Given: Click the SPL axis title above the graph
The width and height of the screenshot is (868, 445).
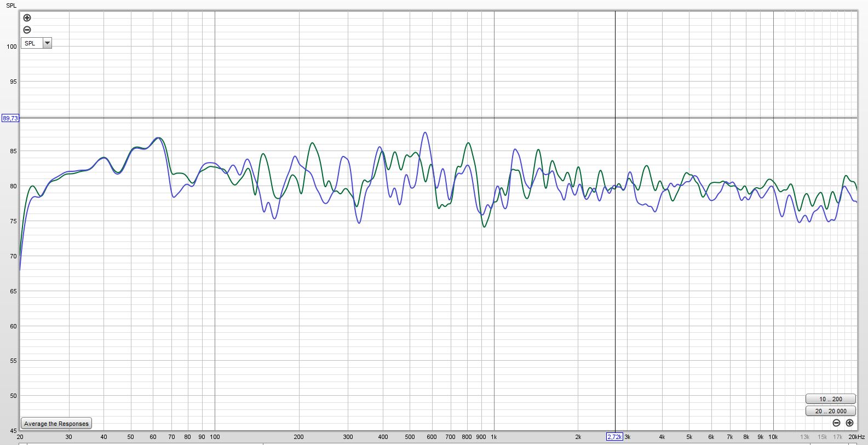Looking at the screenshot, I should coord(12,5).
